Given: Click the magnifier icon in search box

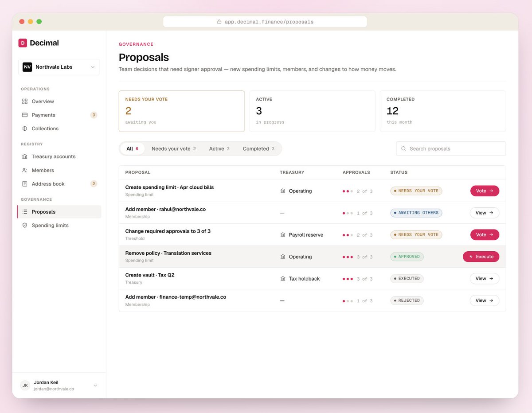Looking at the screenshot, I should coord(403,149).
